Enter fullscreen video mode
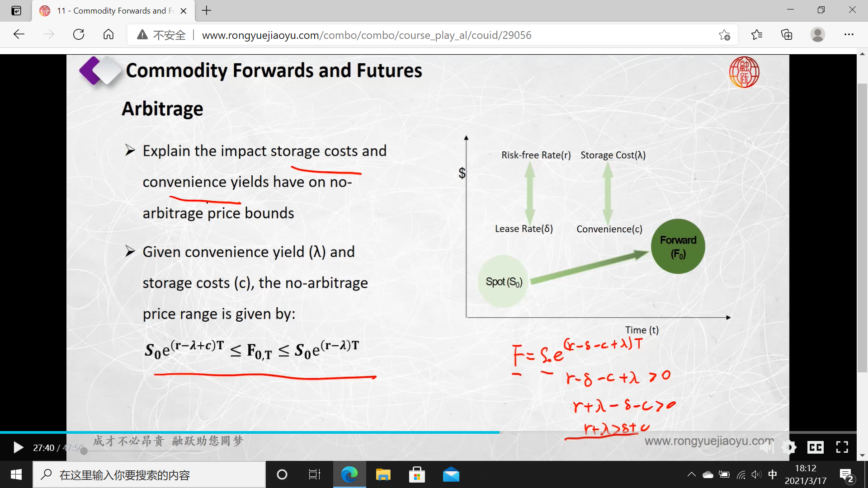Screen dimensions: 868x488 point(842,447)
